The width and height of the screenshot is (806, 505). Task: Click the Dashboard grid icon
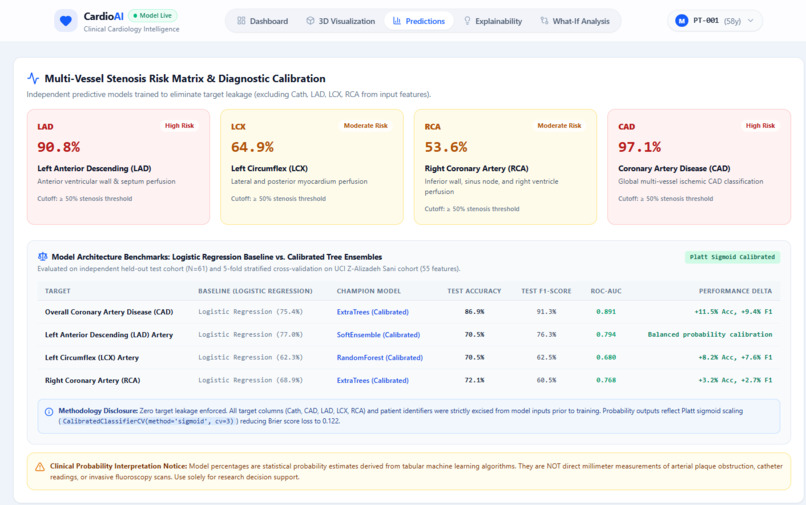pyautogui.click(x=241, y=21)
